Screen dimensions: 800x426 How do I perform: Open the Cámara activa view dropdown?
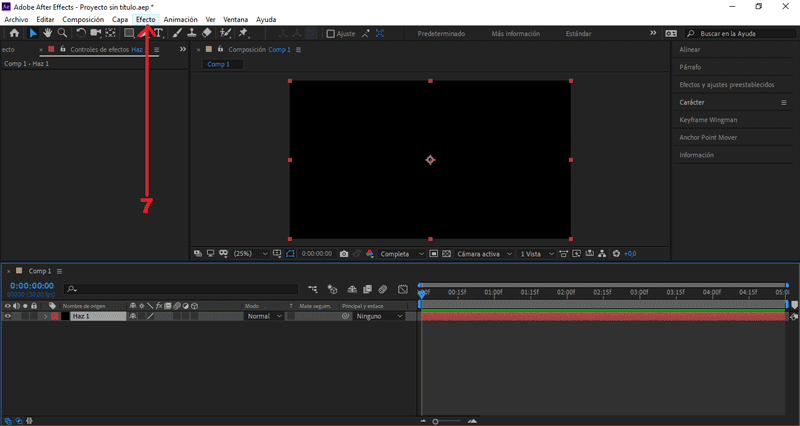coord(484,254)
